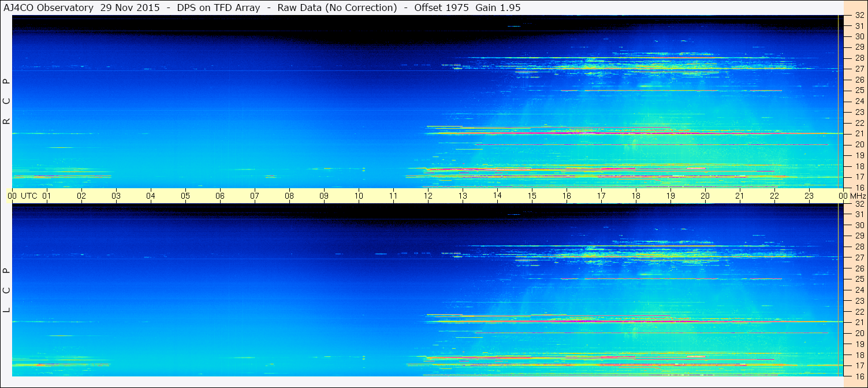Image resolution: width=868 pixels, height=388 pixels.
Task: Click the 17 MHz tick in RCP panel
Action: coord(859,177)
